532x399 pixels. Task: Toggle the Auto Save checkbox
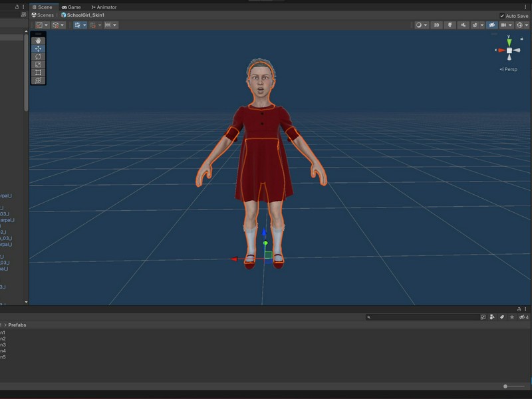click(502, 16)
